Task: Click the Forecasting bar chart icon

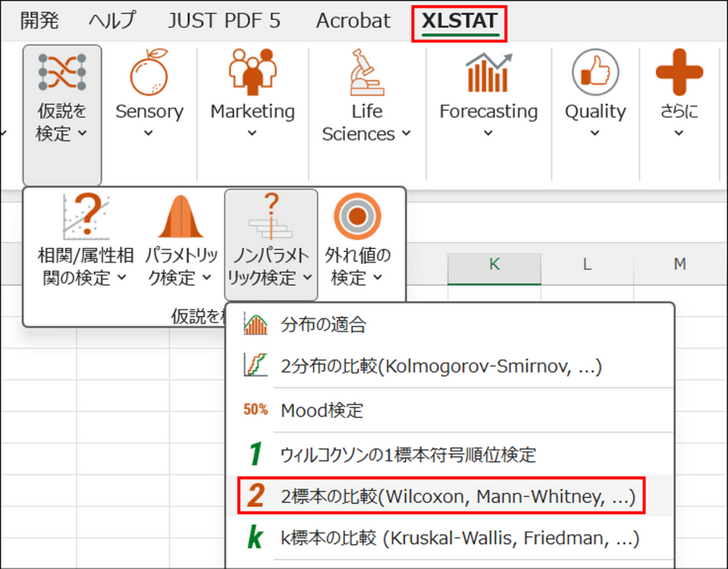Action: pos(488,74)
